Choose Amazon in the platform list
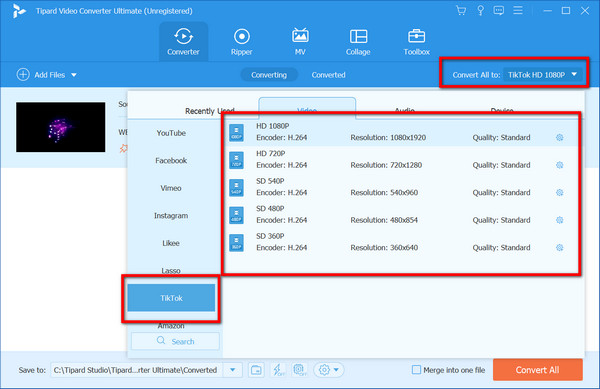 [x=171, y=326]
